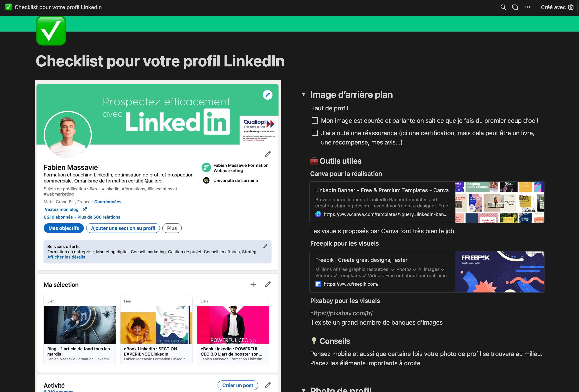Toggle checkbox Mon image est épurée et parlante

[314, 120]
